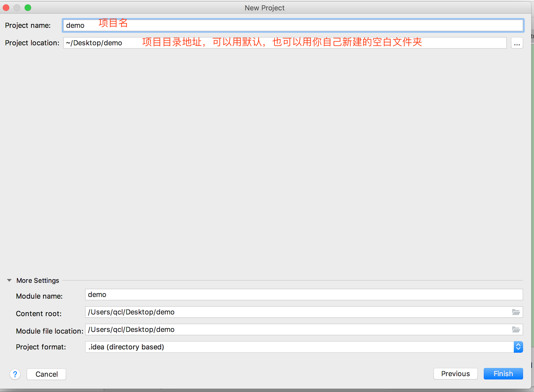Screen dimensions: 534x392
Task: Open help with the question mark icon
Action: (x=15, y=374)
